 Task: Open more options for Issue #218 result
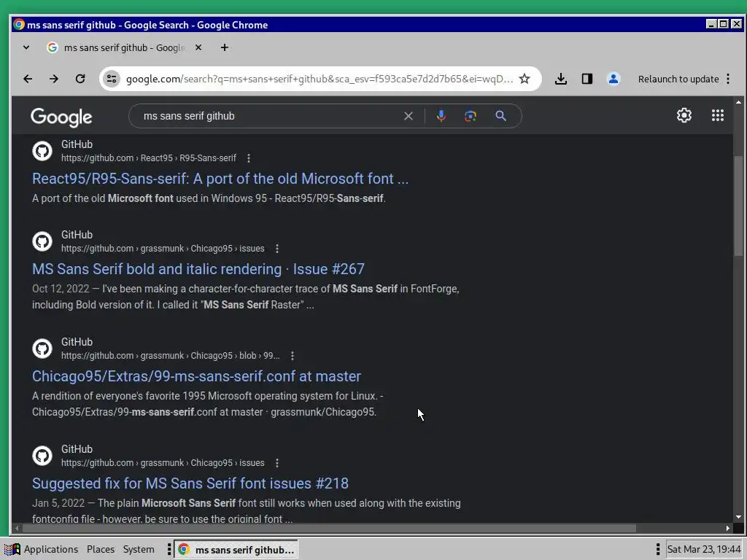(277, 463)
